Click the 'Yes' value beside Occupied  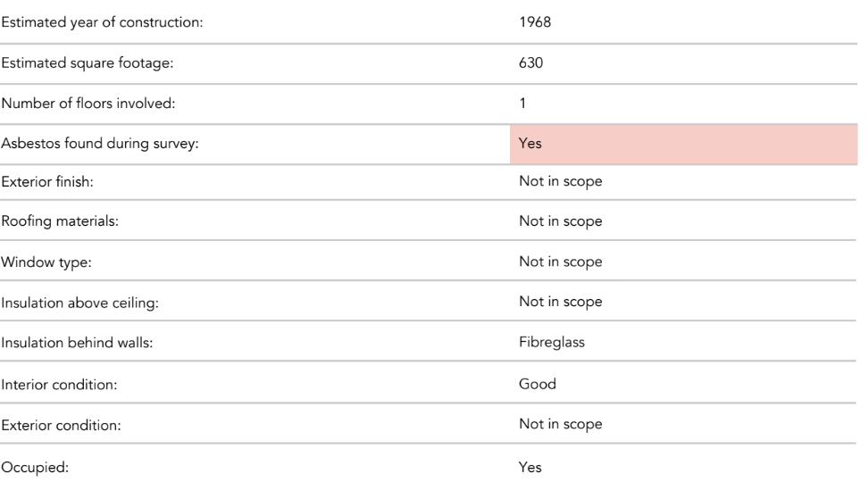[x=530, y=467]
